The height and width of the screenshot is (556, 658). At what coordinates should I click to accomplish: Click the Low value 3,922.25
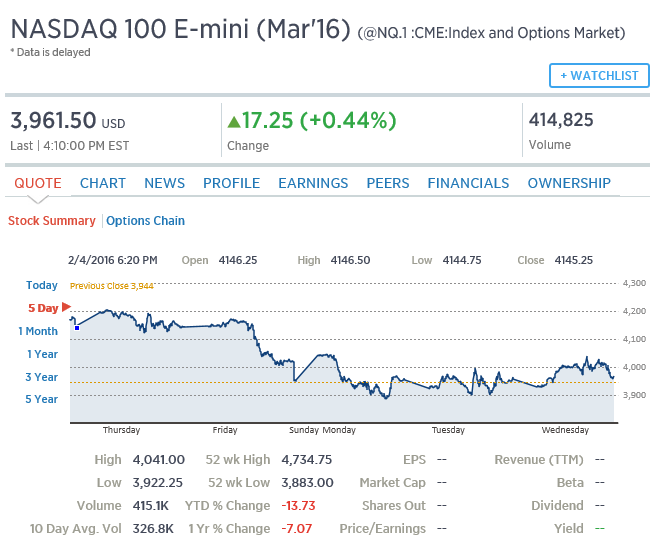pyautogui.click(x=157, y=483)
